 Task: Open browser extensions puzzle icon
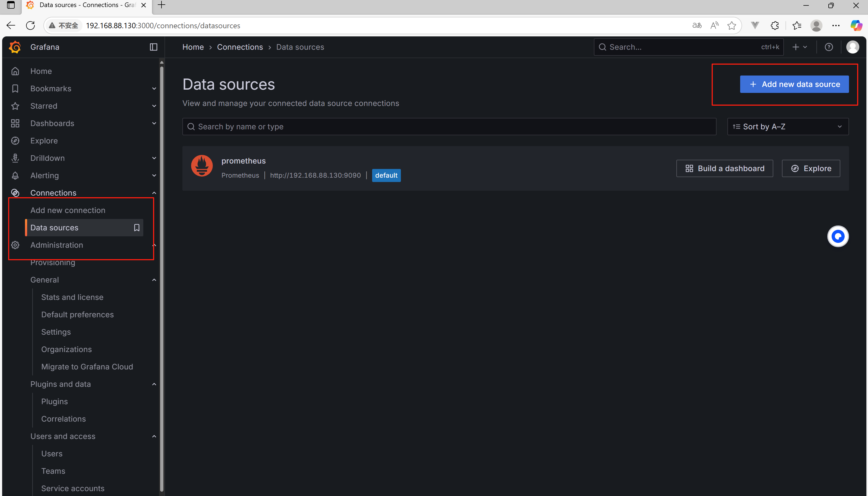tap(774, 25)
